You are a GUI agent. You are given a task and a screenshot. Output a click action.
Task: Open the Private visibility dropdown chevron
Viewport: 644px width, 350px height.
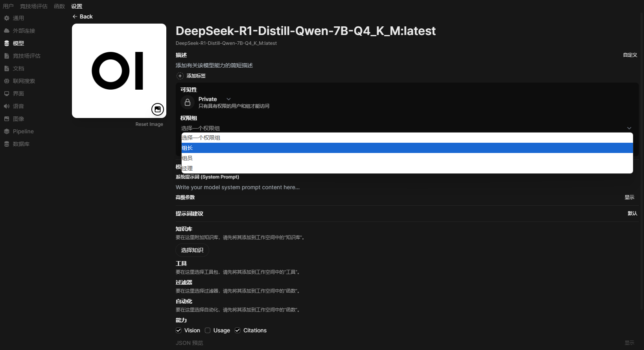tap(228, 99)
